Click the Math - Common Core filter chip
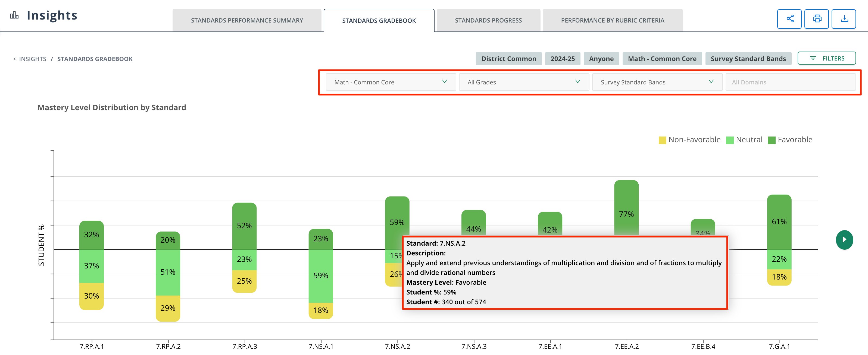This screenshot has width=868, height=355. pyautogui.click(x=662, y=59)
